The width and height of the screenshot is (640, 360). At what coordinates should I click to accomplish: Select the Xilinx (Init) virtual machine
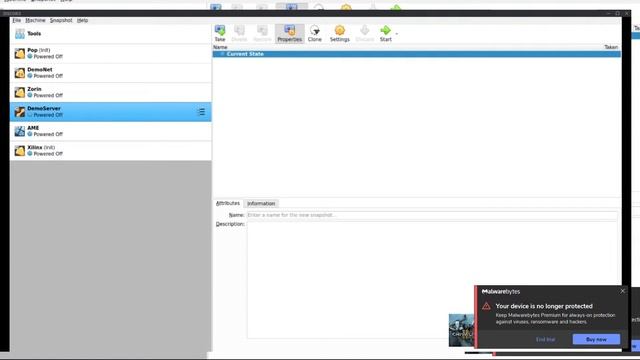[x=111, y=151]
